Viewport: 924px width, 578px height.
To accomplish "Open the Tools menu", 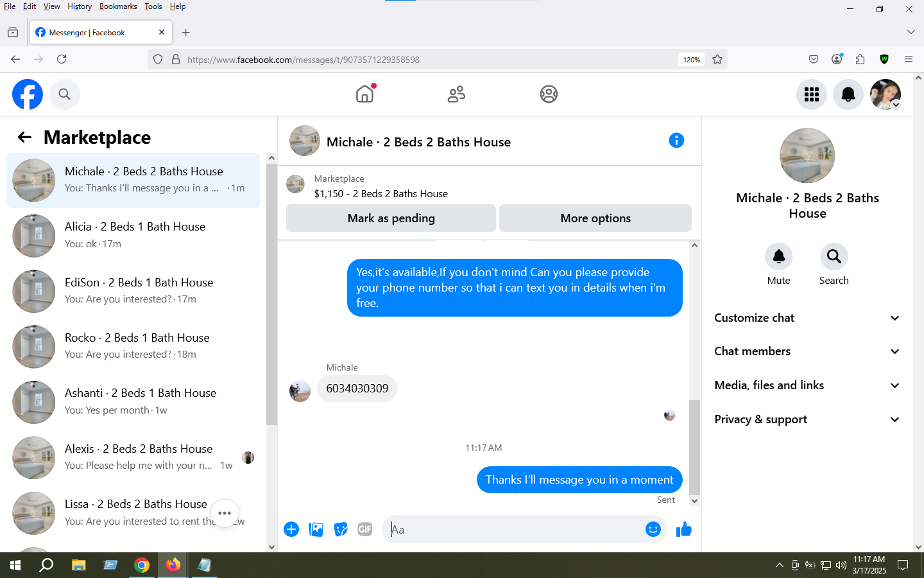I will click(153, 6).
